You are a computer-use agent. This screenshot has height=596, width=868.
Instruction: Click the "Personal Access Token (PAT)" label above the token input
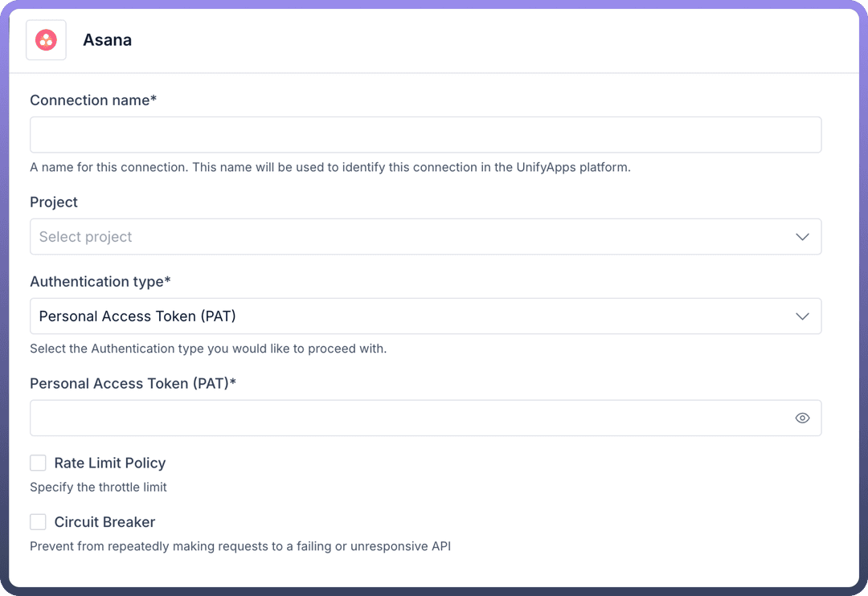tap(133, 384)
